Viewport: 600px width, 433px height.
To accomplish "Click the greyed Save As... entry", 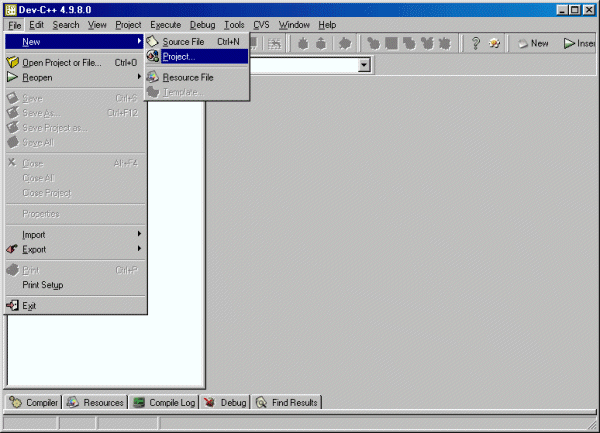I will [75, 113].
